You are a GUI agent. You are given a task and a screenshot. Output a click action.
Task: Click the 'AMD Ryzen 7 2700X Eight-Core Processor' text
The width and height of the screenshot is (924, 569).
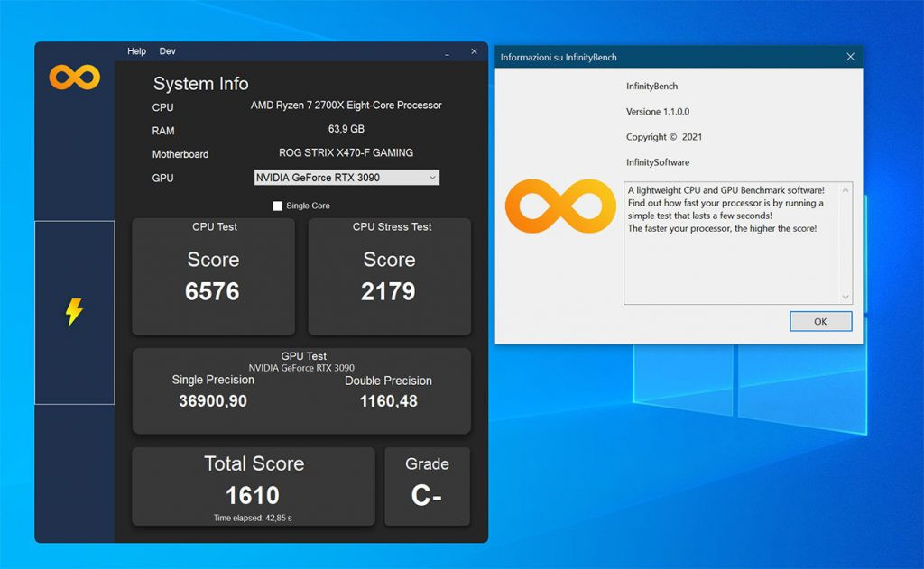346,106
